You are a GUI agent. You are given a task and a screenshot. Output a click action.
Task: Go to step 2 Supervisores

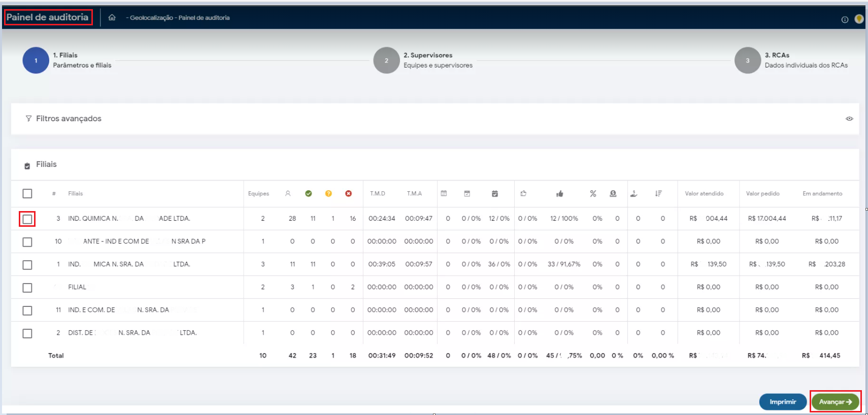coord(386,60)
